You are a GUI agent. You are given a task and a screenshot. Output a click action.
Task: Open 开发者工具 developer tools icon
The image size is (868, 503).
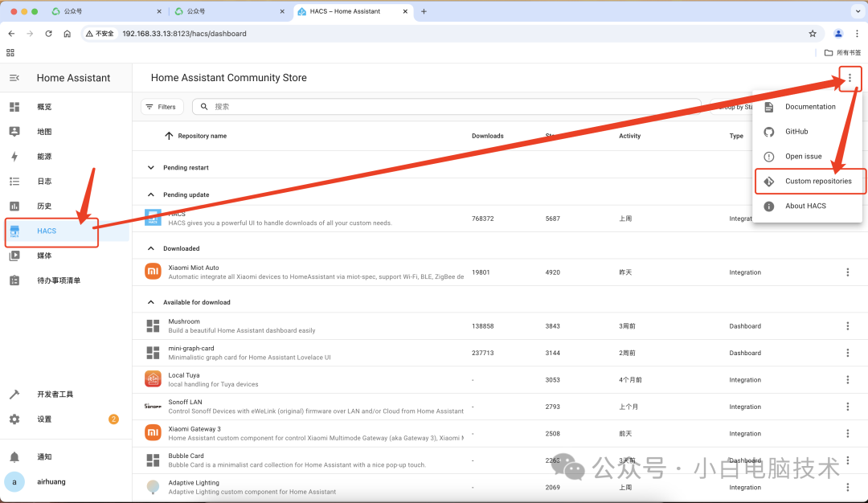pyautogui.click(x=14, y=394)
